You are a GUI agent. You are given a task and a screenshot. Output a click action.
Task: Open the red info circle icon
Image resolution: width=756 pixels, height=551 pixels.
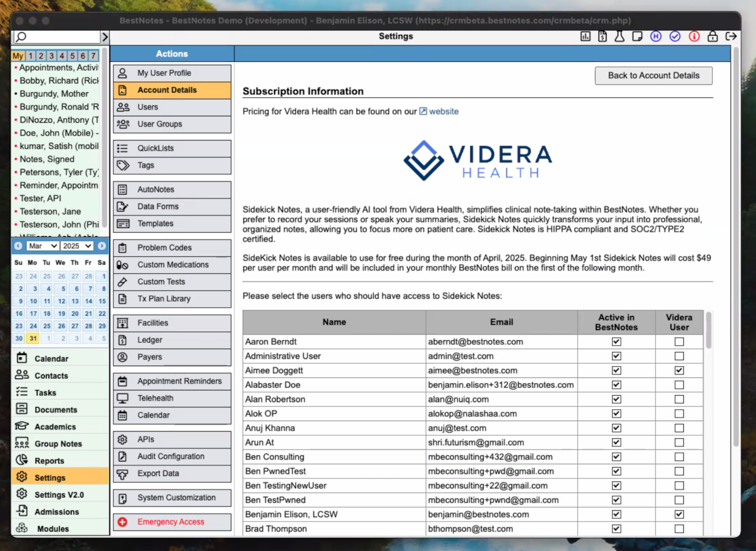[694, 37]
